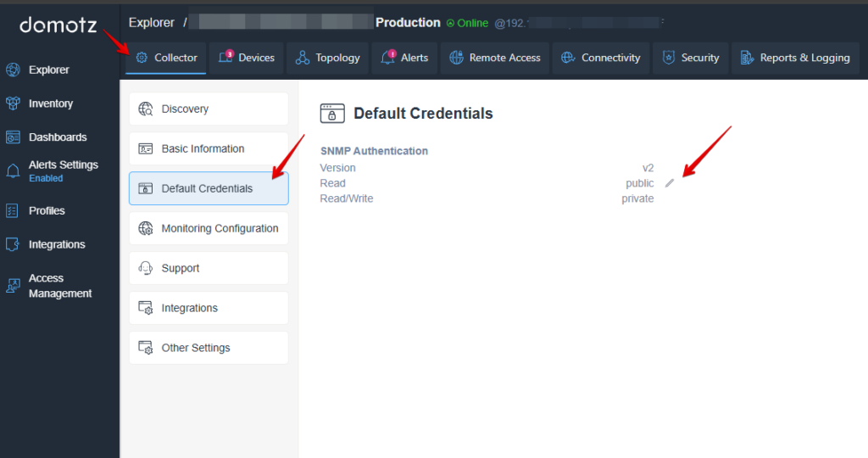Open the Explorer sidebar section
Screen dimensions: 868x458
coord(48,70)
